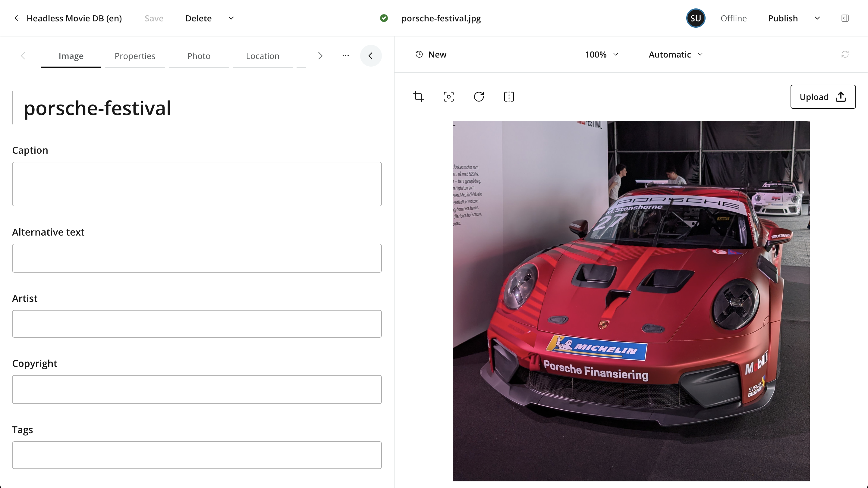This screenshot has width=868, height=488.
Task: Expand dropdown arrow next to Delete
Action: [231, 18]
